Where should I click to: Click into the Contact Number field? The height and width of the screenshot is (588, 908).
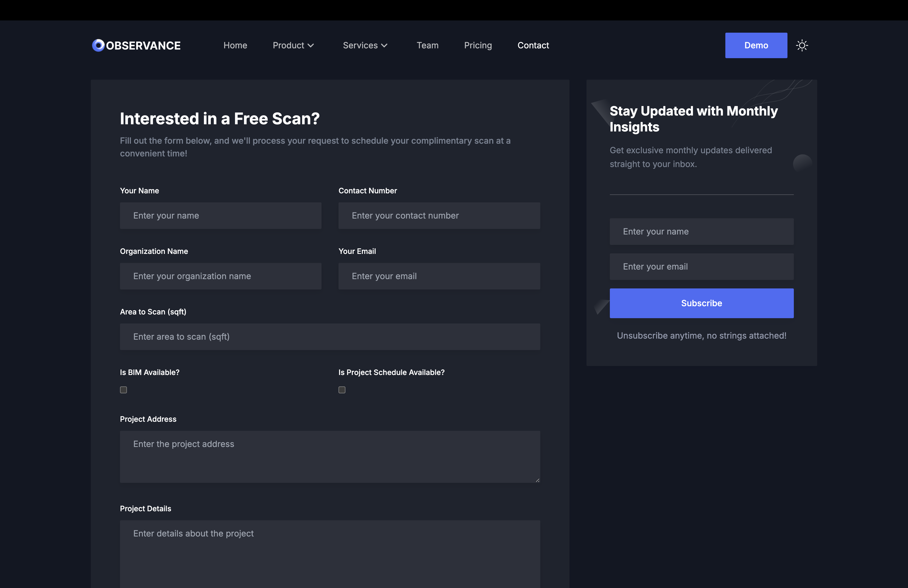tap(439, 216)
